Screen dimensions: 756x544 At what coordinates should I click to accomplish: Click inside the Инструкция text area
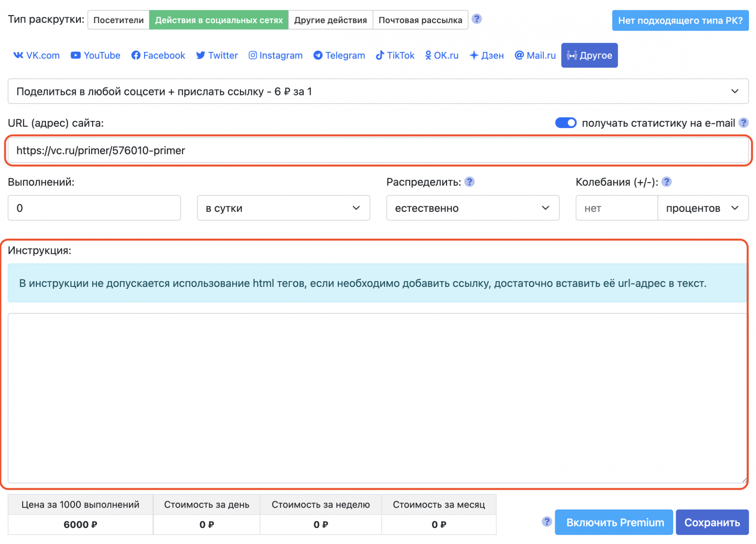(x=377, y=397)
